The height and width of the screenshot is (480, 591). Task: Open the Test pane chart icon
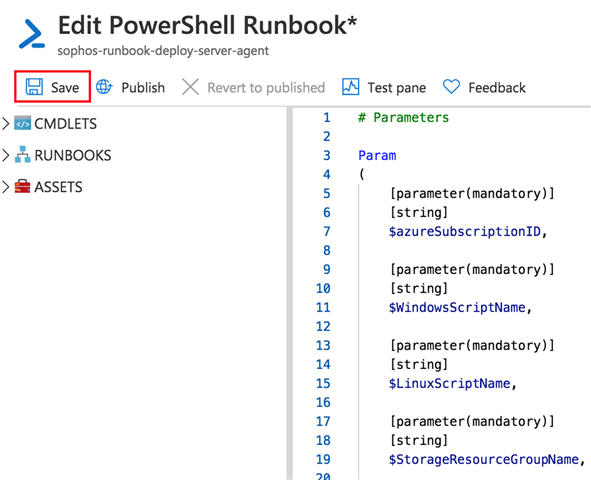coord(351,87)
